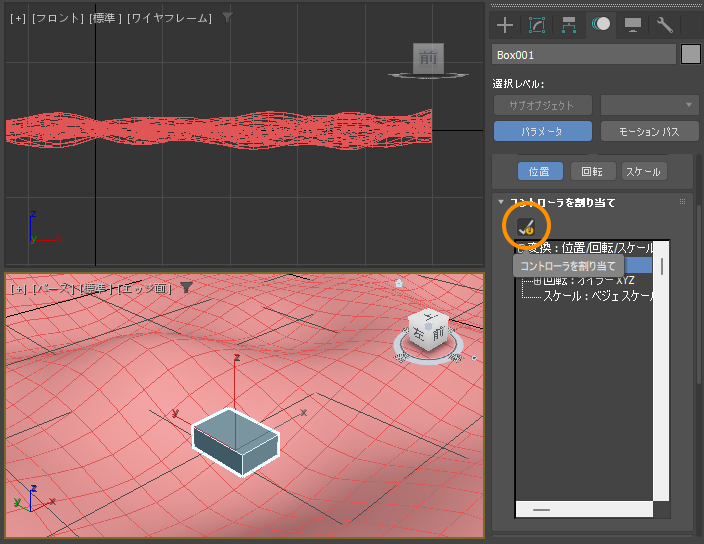Switch to モーション パス mode
The width and height of the screenshot is (704, 544).
(650, 131)
